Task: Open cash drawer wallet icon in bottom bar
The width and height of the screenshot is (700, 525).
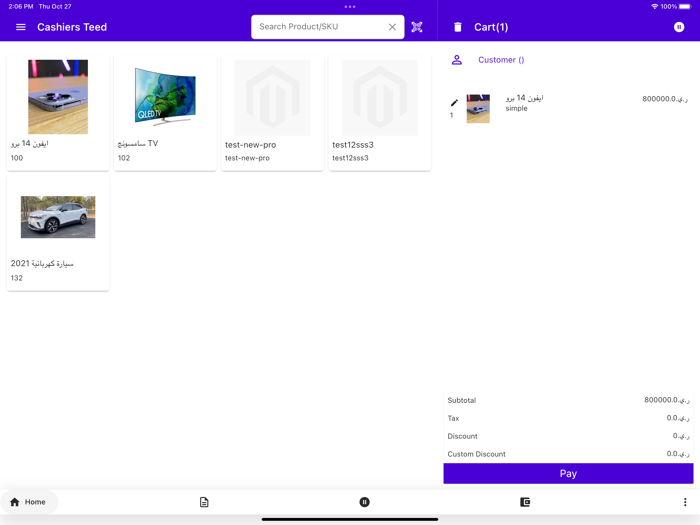Action: click(525, 502)
